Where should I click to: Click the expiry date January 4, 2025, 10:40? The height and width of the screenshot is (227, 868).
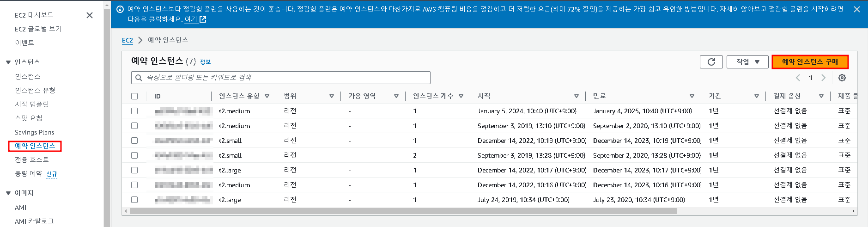pos(643,111)
